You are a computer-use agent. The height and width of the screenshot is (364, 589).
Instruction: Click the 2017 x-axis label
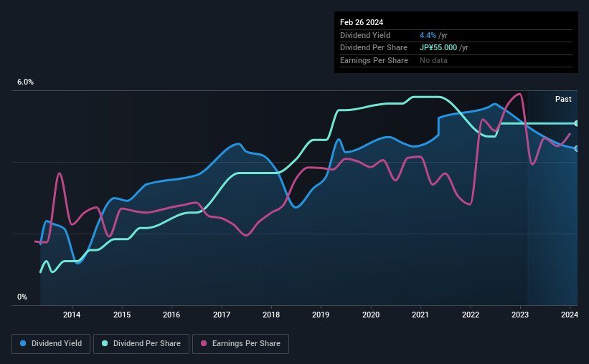222,315
